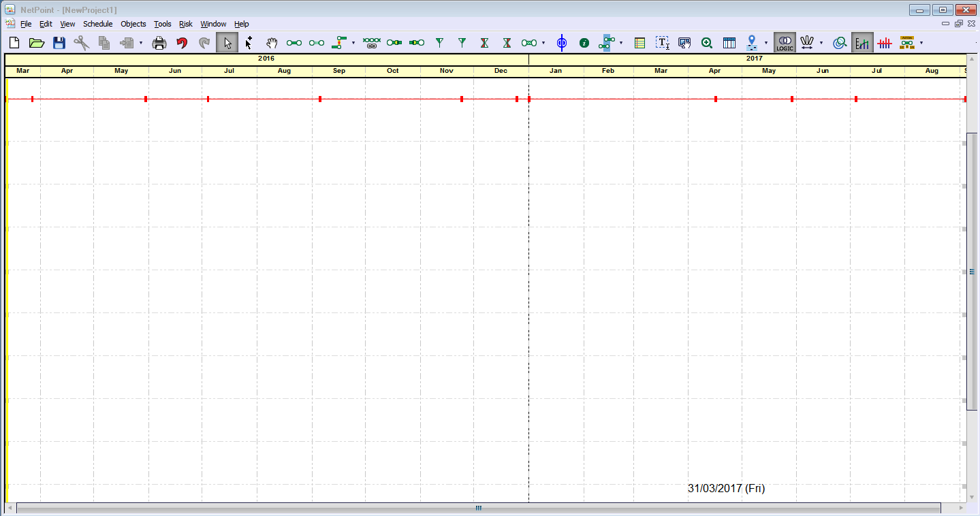The height and width of the screenshot is (516, 980).
Task: Paste using the Paste toolbar icon
Action: (x=127, y=43)
